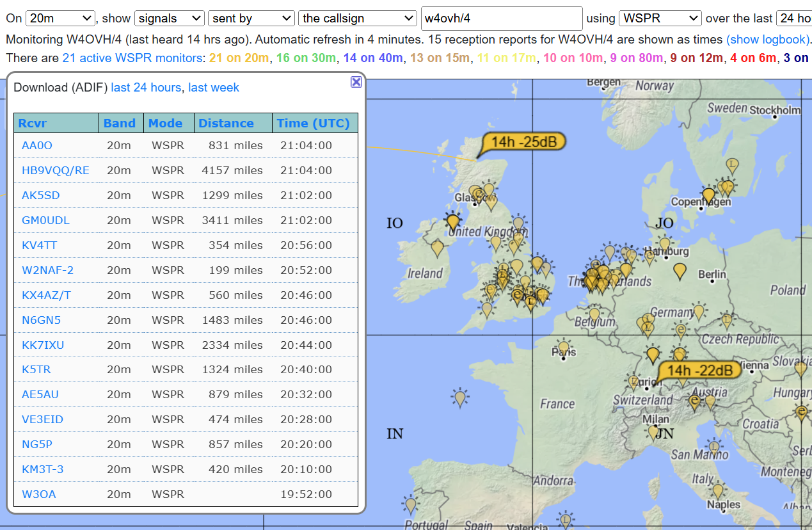Click the 14h -25dB map label
Viewport: 812px width, 530px height.
523,141
